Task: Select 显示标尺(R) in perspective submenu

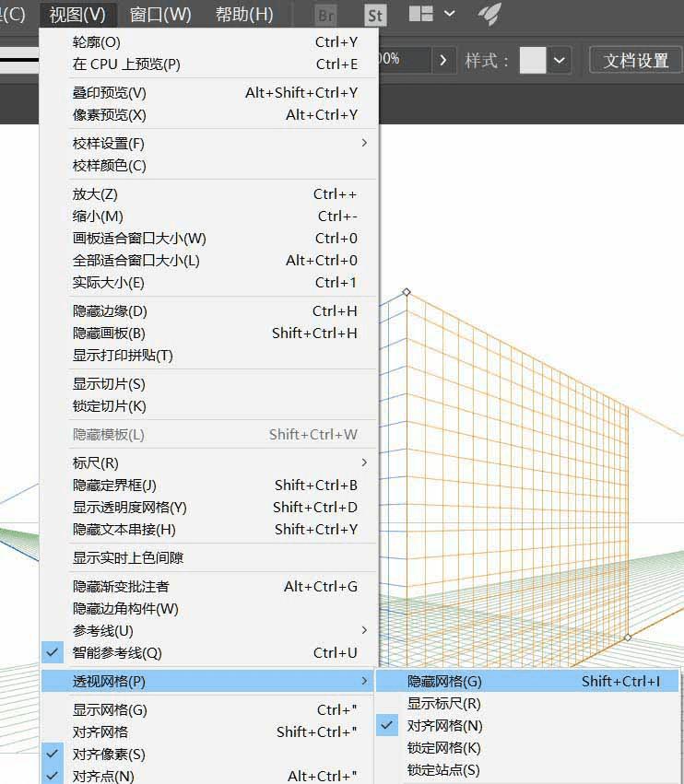Action: (x=527, y=704)
